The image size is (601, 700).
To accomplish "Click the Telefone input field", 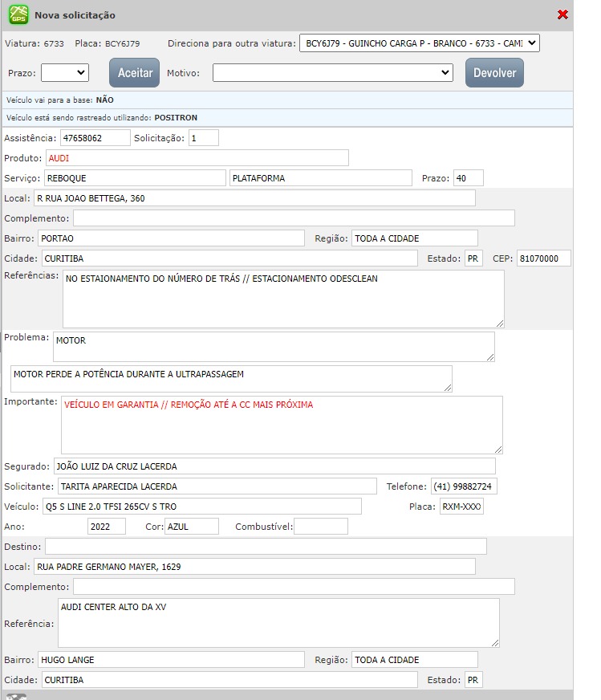I will 464,486.
